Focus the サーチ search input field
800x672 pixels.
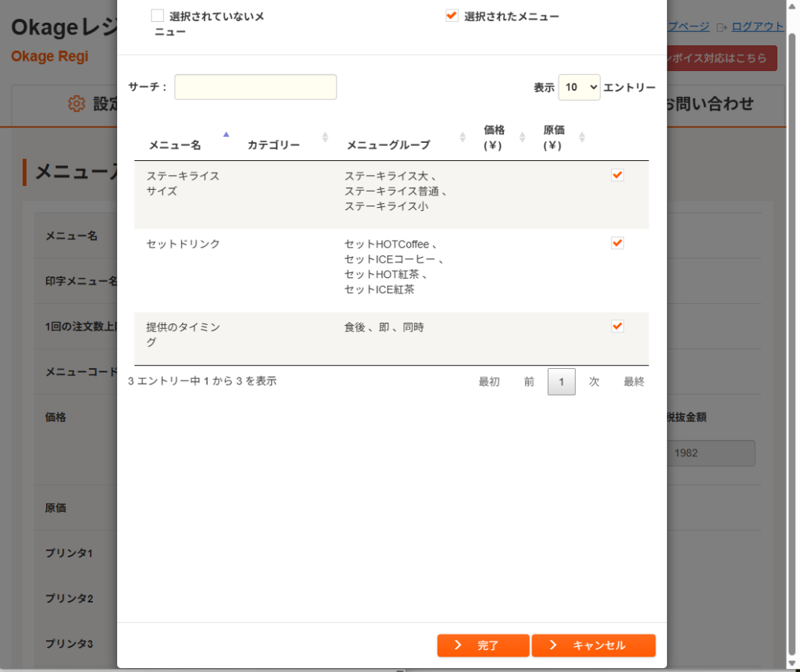click(255, 87)
